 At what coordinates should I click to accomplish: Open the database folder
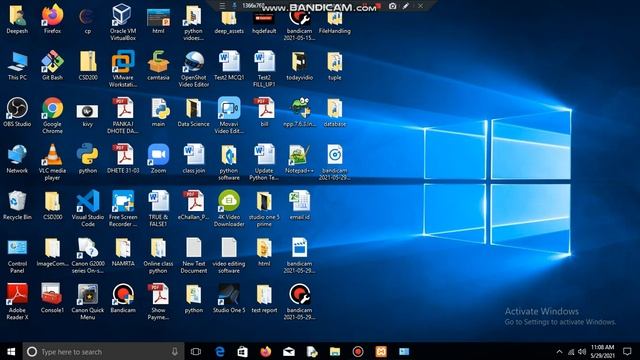335,111
